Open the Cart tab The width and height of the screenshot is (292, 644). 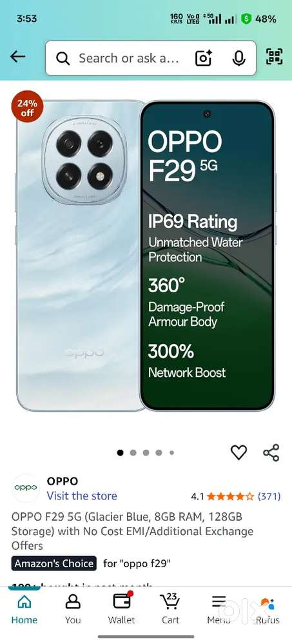(170, 609)
